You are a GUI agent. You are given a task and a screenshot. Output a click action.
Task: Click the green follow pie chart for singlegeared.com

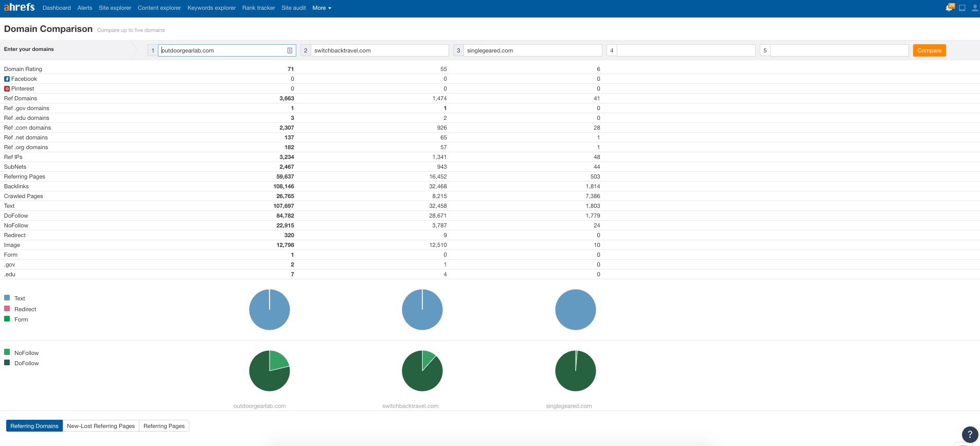pyautogui.click(x=576, y=371)
